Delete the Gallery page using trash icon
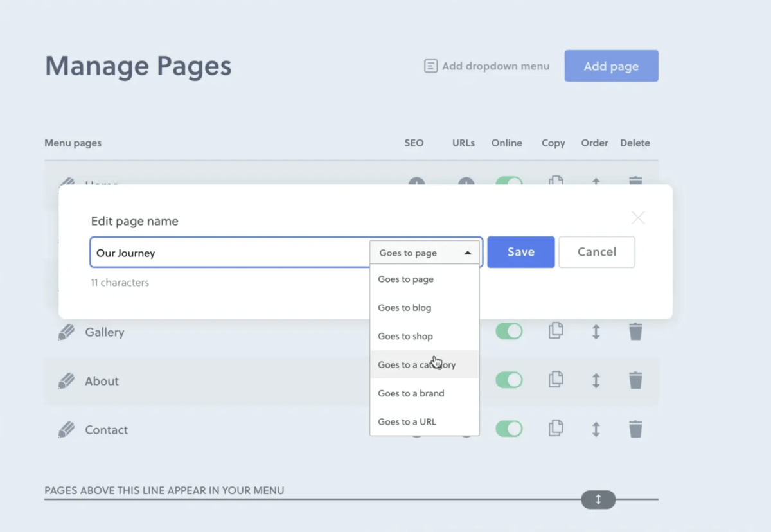This screenshot has width=771, height=532. tap(635, 332)
